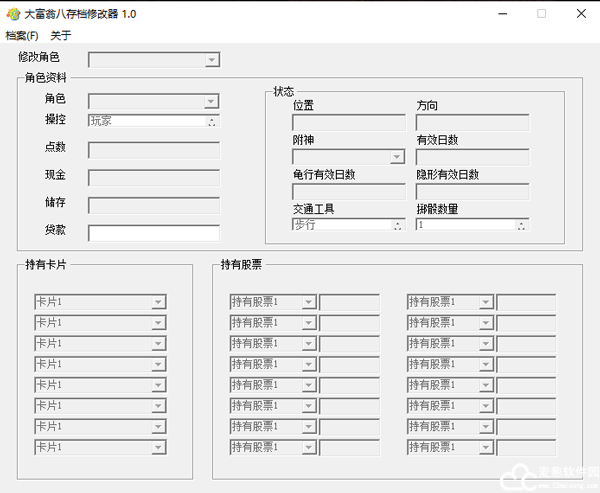Expand the first 卡片1 dropdown
Screen dimensions: 600x493
tap(158, 302)
